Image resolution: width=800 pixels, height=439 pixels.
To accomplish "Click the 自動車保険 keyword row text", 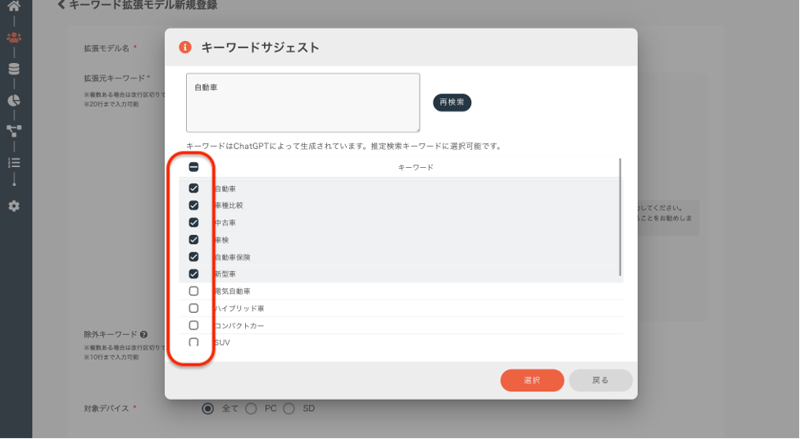I will pos(232,257).
